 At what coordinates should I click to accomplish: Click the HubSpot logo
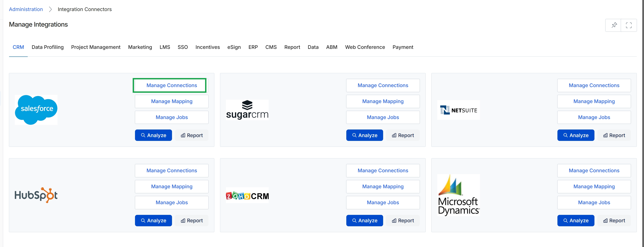(36, 195)
